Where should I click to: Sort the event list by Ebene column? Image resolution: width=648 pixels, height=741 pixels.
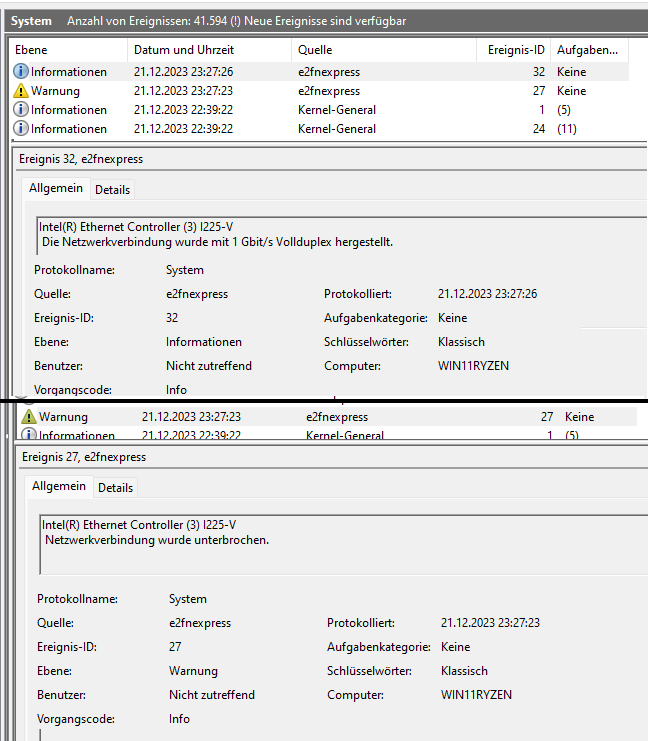(68, 50)
